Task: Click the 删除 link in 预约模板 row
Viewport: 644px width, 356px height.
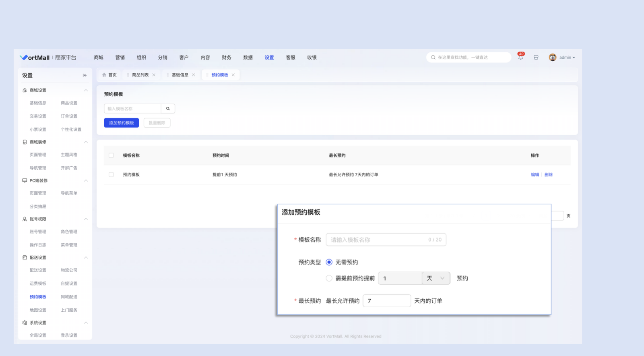Action: 549,175
